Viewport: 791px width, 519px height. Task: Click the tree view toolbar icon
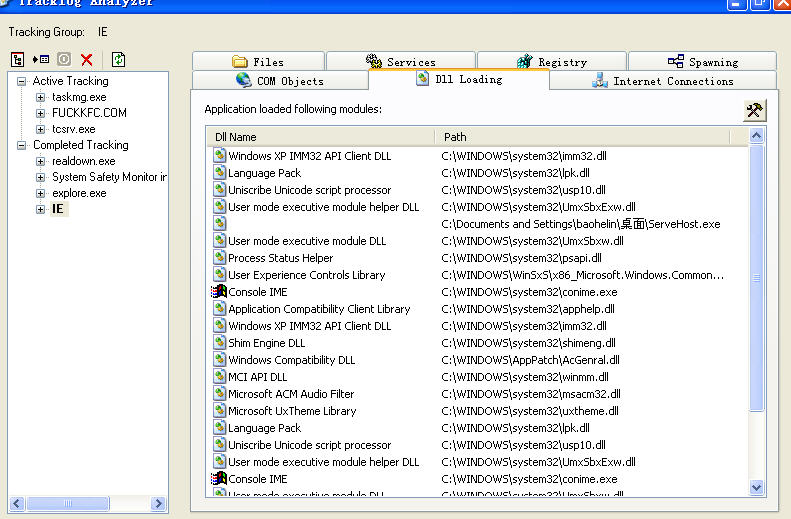17,60
